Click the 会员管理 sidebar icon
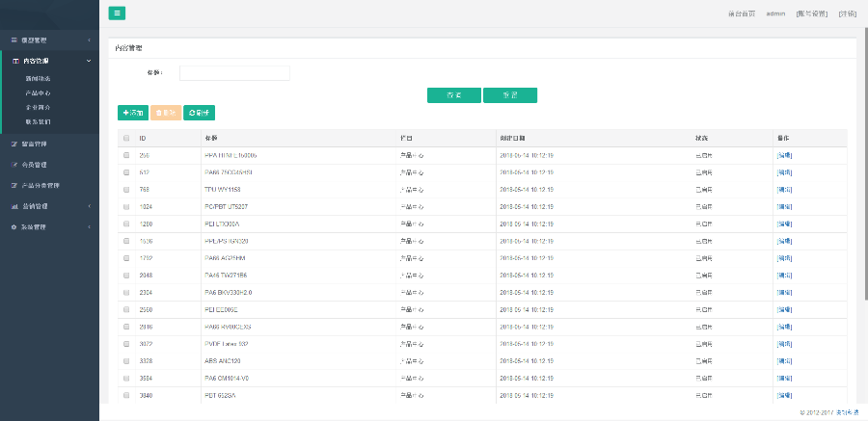 (14, 165)
